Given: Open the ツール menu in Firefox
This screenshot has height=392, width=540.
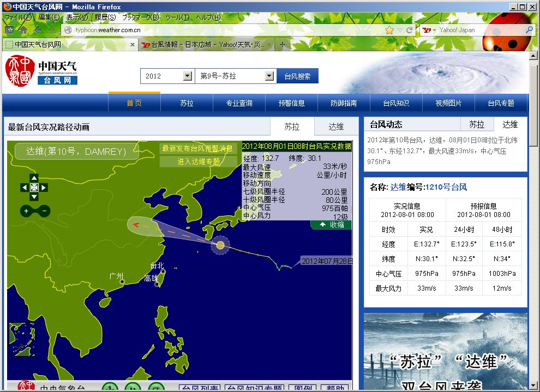Looking at the screenshot, I should pyautogui.click(x=176, y=17).
